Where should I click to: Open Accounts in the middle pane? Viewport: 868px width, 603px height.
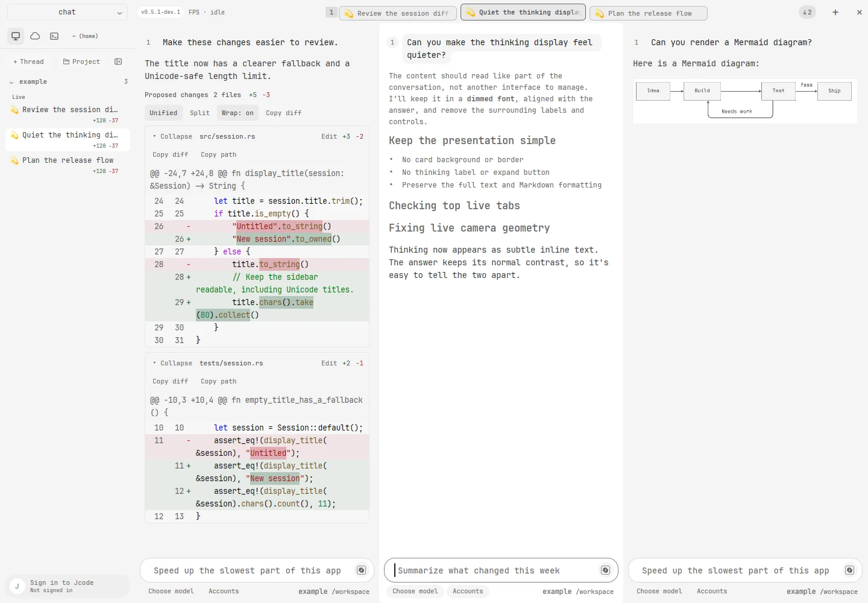tap(468, 592)
